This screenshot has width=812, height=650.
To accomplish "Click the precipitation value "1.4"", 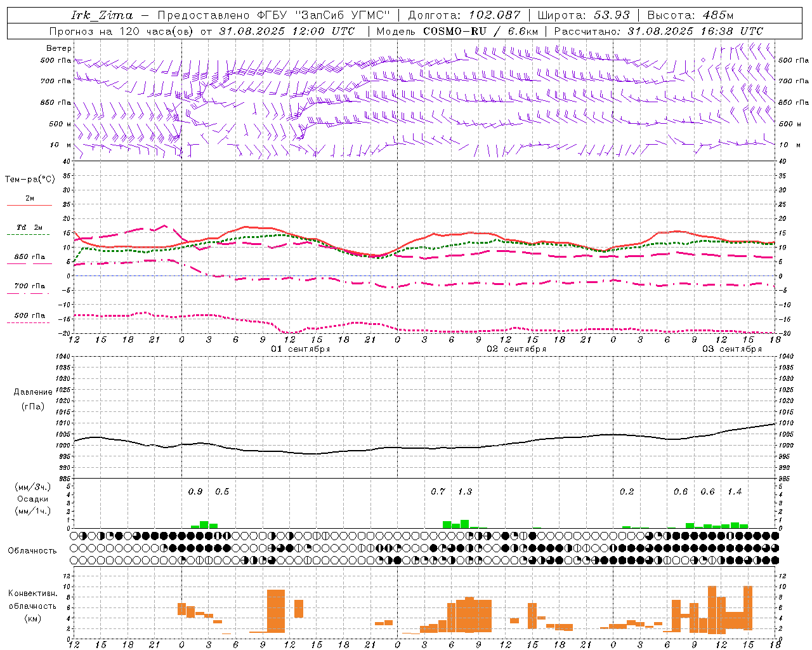I will [x=735, y=492].
